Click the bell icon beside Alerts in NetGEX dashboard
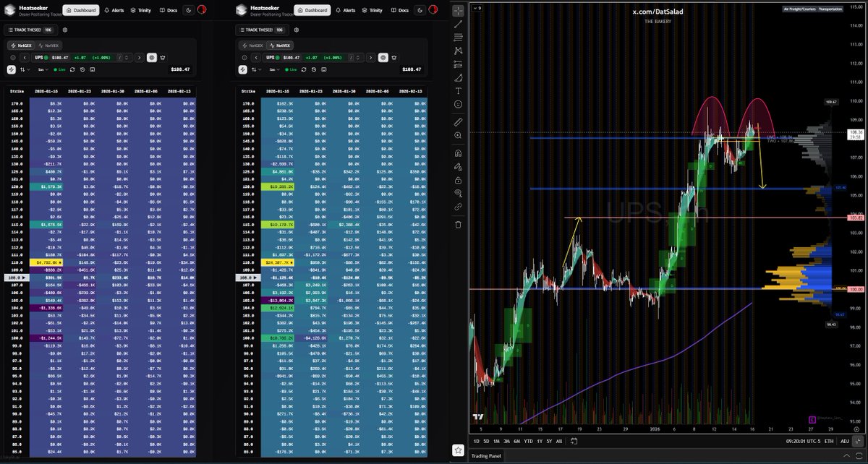868x464 pixels. tap(106, 10)
